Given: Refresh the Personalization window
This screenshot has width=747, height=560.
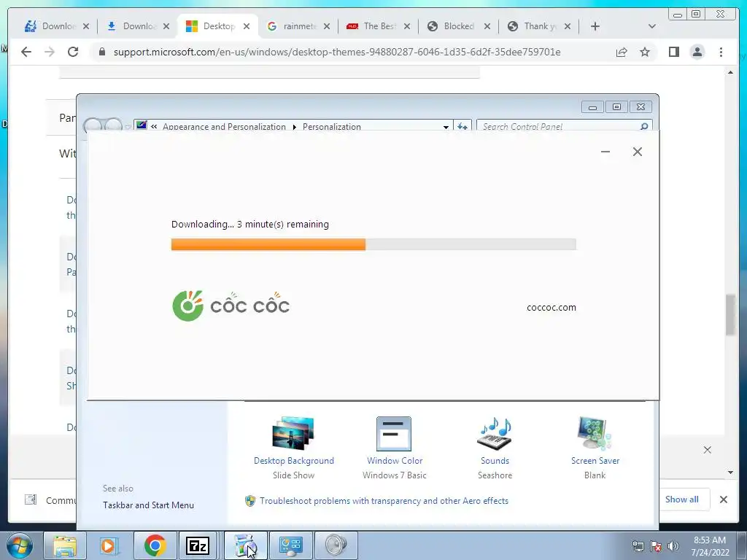Looking at the screenshot, I should click(x=462, y=126).
